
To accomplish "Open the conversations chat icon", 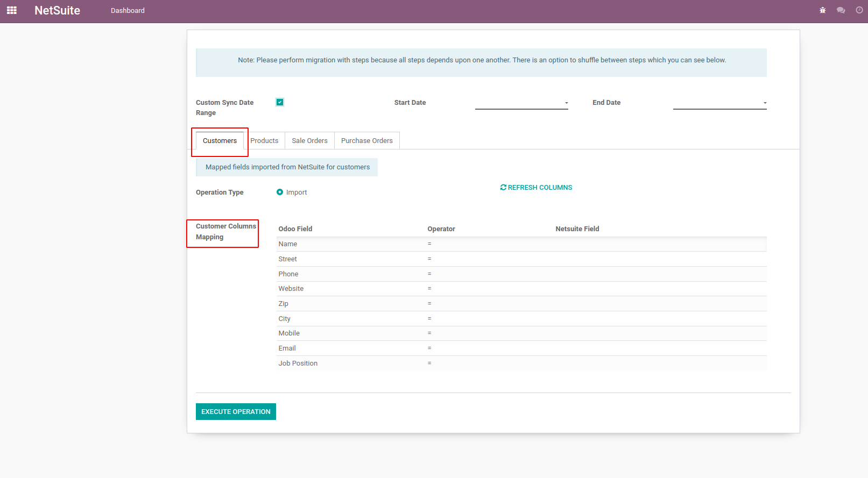I will 841,10.
